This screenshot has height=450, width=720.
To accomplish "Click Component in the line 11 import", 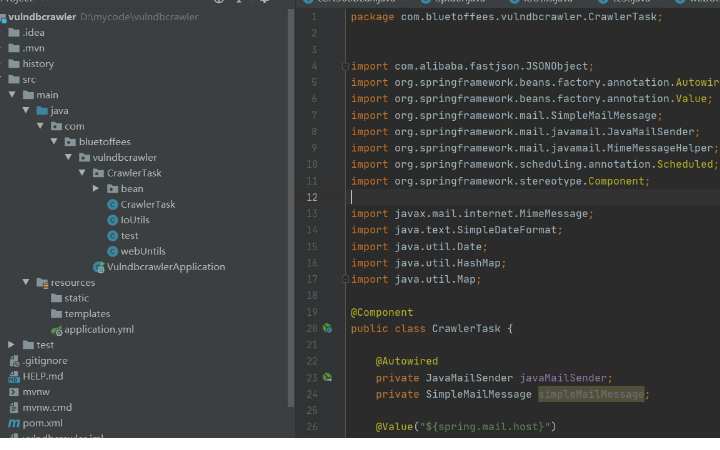I will [x=616, y=181].
